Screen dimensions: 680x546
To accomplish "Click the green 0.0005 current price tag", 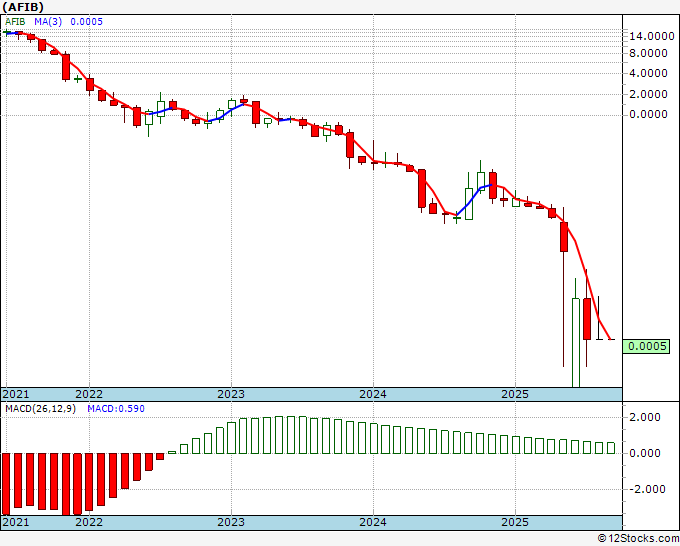I will [x=646, y=346].
